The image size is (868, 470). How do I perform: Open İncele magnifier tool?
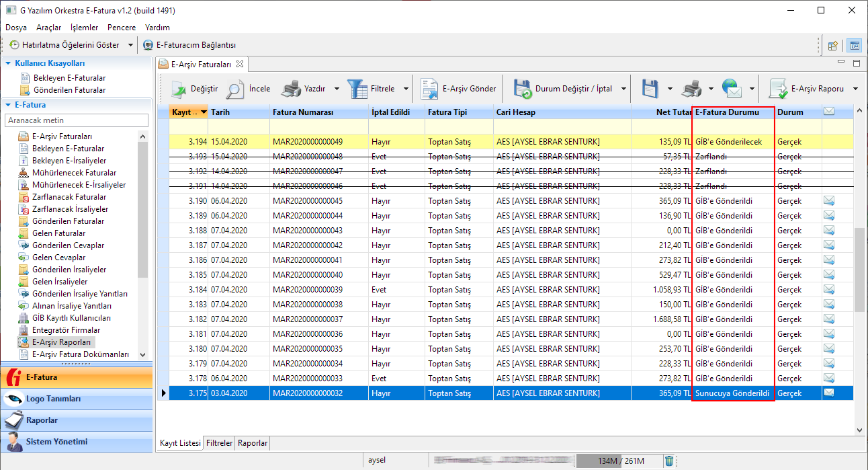click(x=236, y=89)
